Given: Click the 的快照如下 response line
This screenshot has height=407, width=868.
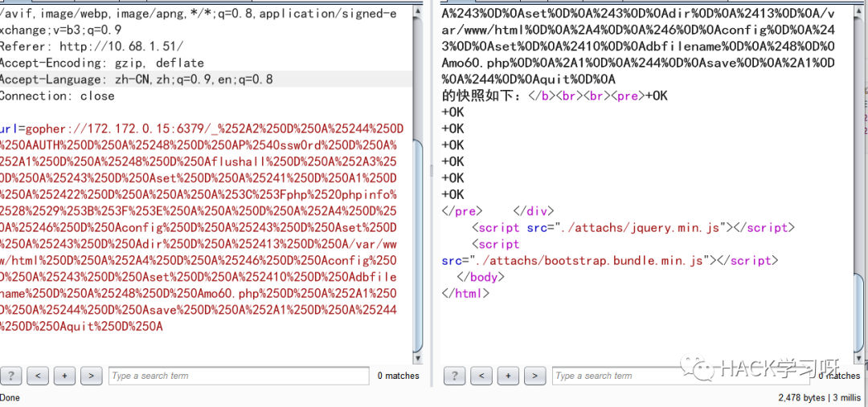Looking at the screenshot, I should 555,96.
